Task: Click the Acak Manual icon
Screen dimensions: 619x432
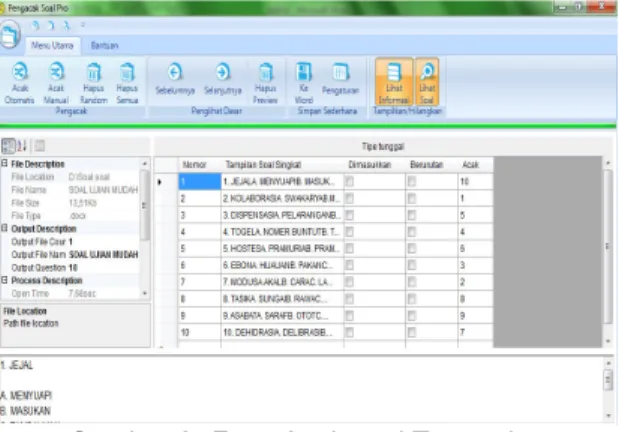Action: (56, 72)
